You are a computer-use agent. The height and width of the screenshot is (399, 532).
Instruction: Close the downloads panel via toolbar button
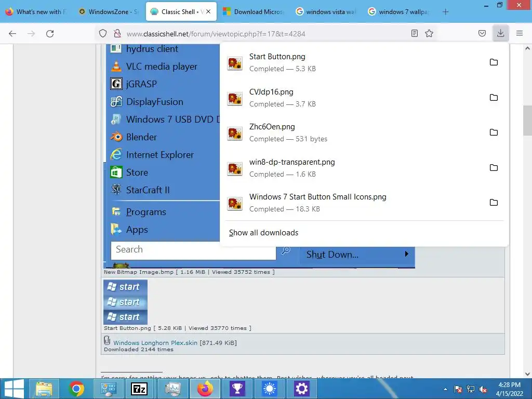tap(500, 33)
